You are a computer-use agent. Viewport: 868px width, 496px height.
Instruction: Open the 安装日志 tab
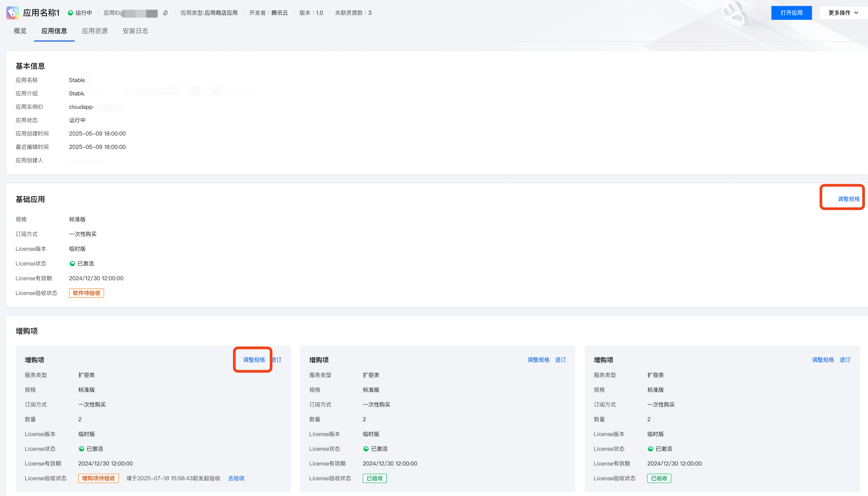[135, 31]
